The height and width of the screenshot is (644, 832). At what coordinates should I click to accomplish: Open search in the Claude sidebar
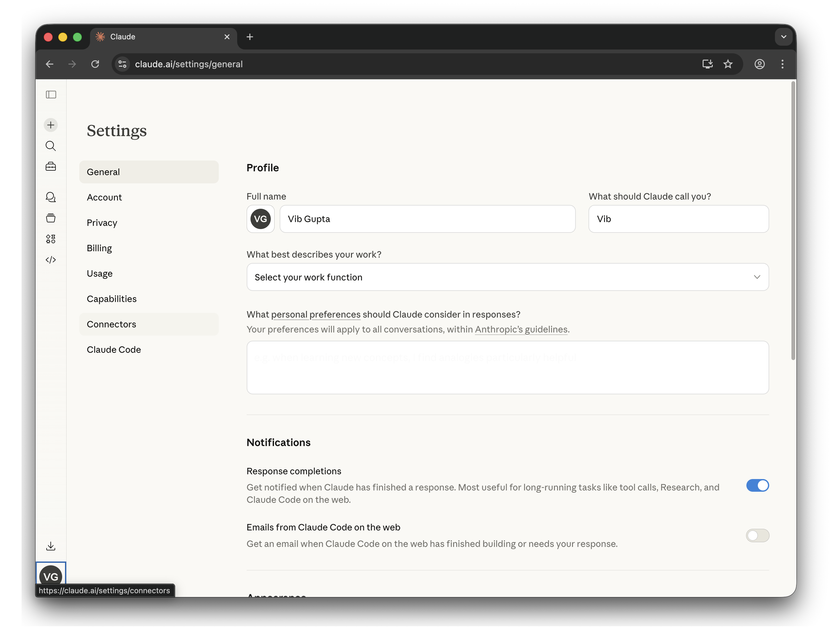51,146
